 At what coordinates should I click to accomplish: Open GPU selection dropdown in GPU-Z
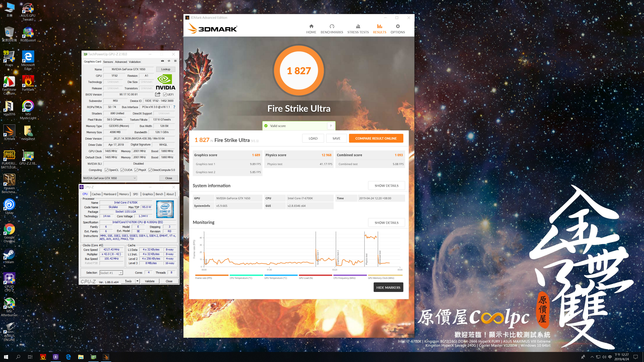(x=110, y=178)
